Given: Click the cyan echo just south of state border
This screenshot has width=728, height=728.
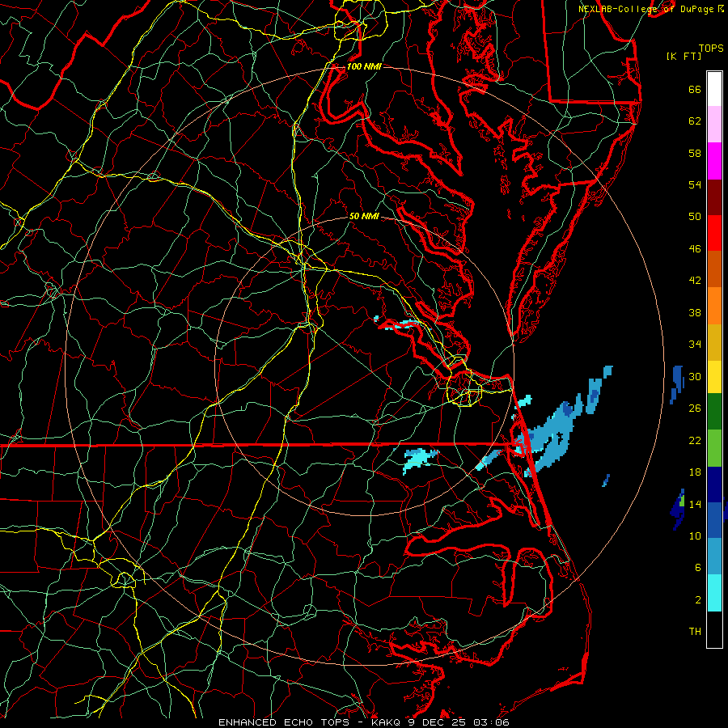Looking at the screenshot, I should coord(419,459).
